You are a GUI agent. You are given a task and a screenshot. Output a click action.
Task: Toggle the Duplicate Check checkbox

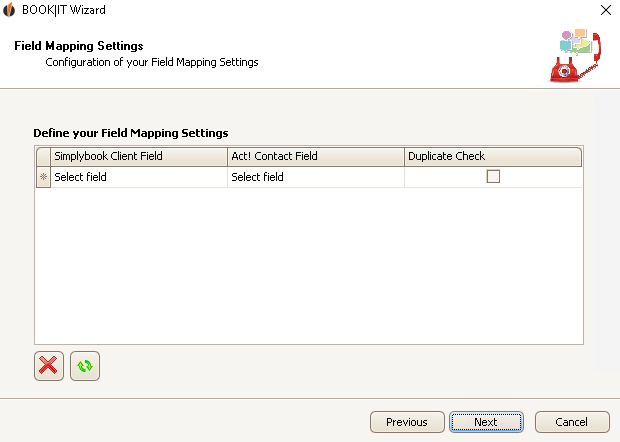coord(493,176)
